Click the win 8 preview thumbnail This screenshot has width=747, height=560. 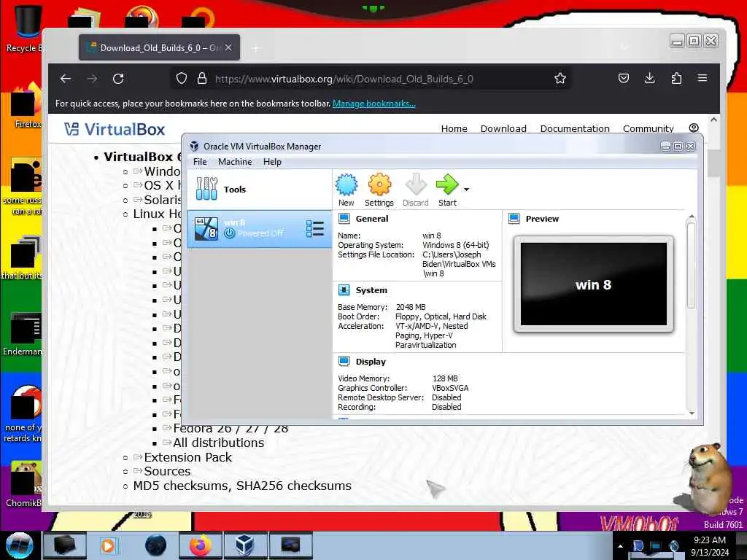click(594, 284)
